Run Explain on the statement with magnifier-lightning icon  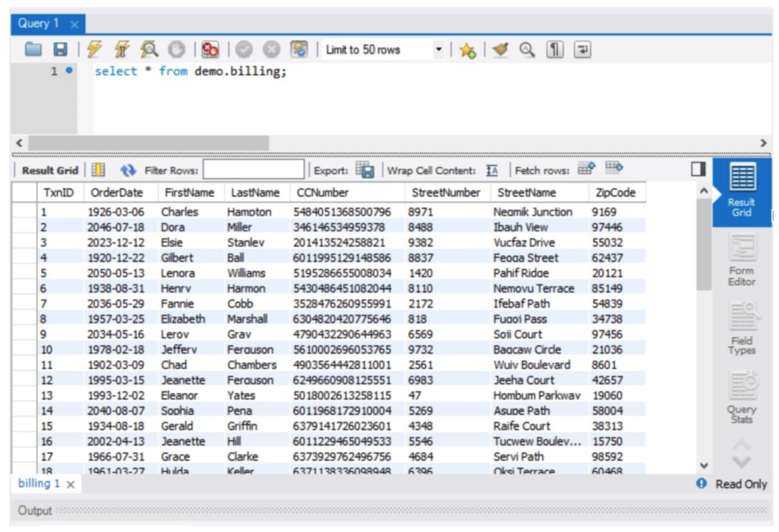click(x=149, y=50)
